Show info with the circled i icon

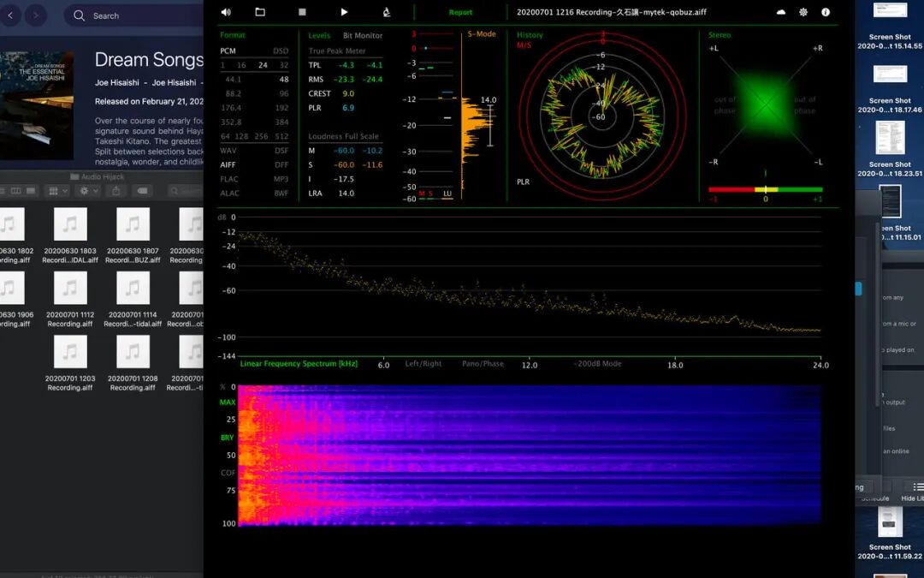(x=826, y=12)
